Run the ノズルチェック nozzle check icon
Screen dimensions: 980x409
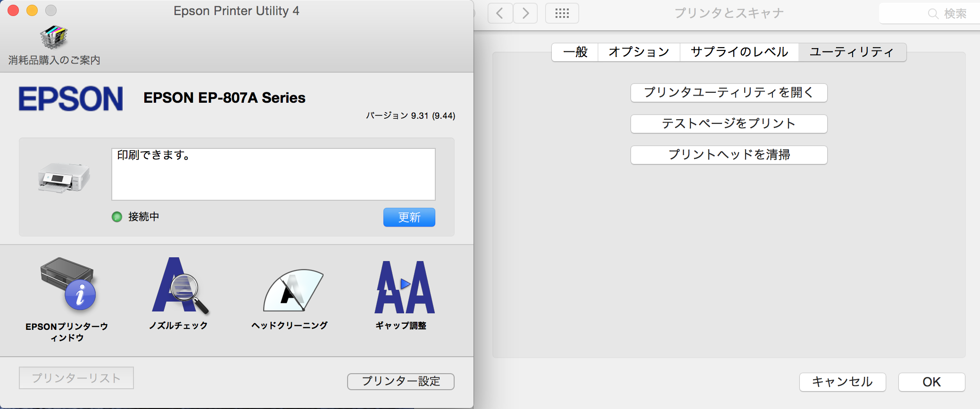pyautogui.click(x=180, y=286)
